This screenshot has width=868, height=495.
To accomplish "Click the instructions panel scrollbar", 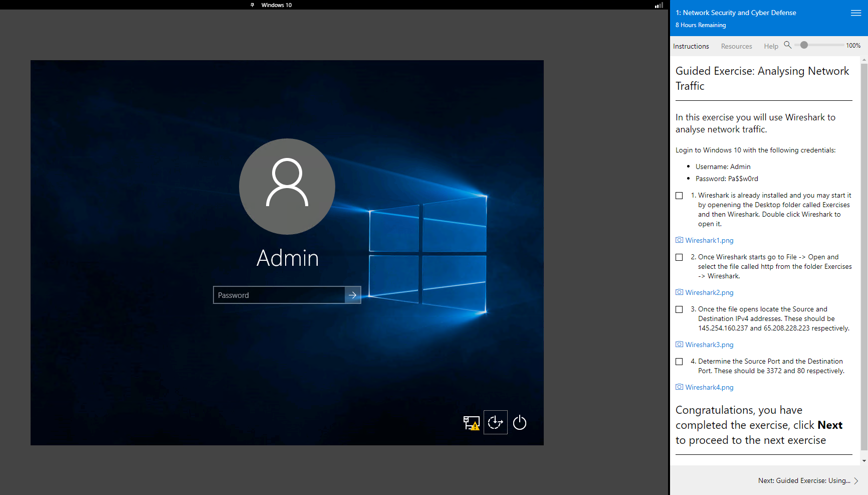I will 864,256.
